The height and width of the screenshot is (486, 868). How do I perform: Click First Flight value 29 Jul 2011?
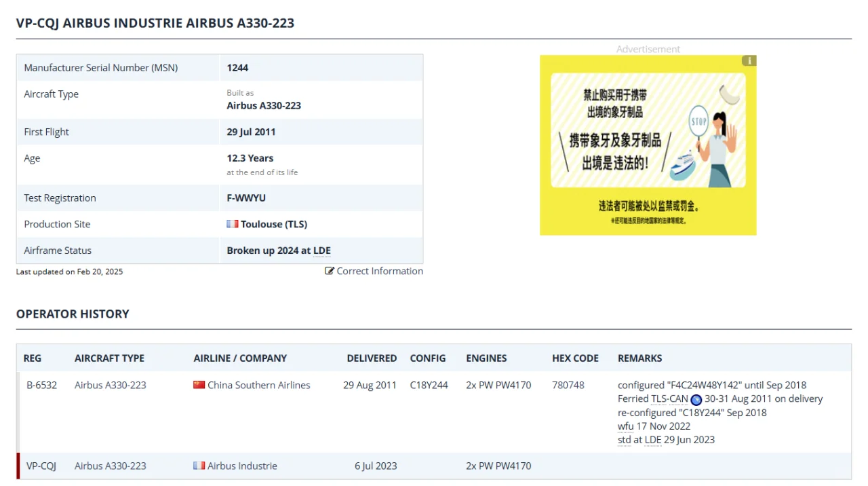tap(251, 132)
